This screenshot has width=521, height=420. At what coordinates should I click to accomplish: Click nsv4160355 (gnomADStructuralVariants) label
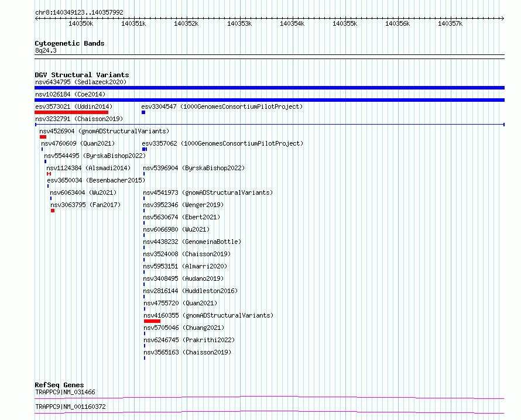point(208,315)
